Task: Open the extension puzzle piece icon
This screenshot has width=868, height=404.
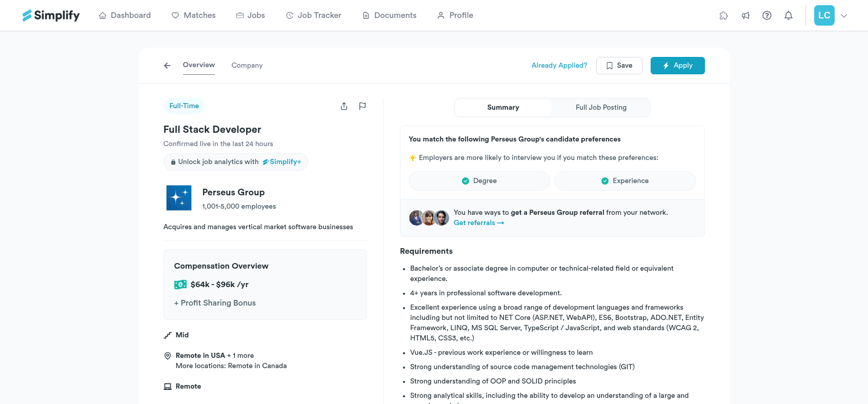Action: pyautogui.click(x=724, y=15)
